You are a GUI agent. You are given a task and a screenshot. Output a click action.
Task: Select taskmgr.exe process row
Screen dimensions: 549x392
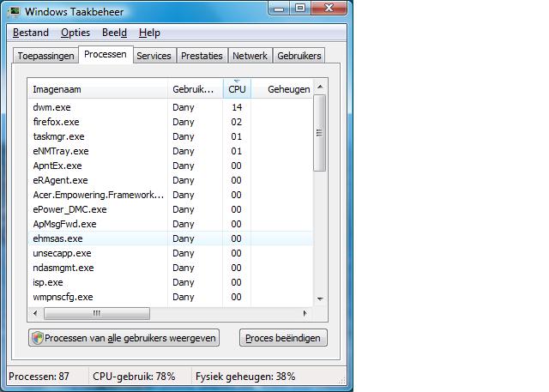[x=170, y=136]
